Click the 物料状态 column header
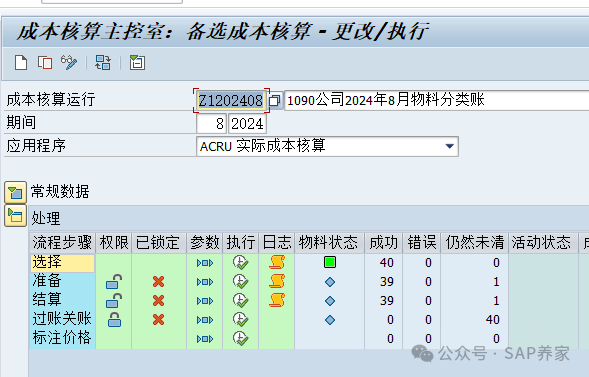This screenshot has height=377, width=589. coord(328,243)
